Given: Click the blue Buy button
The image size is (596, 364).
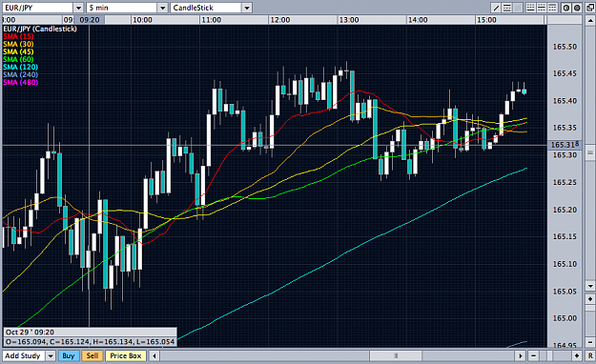Looking at the screenshot, I should (x=69, y=356).
